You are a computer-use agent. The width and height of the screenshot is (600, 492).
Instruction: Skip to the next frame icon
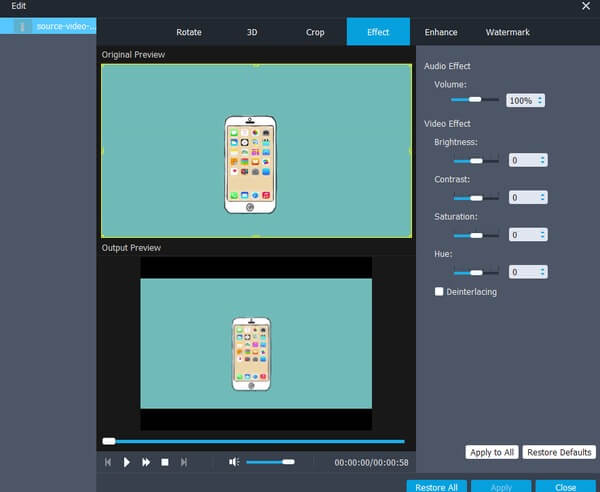tap(184, 462)
